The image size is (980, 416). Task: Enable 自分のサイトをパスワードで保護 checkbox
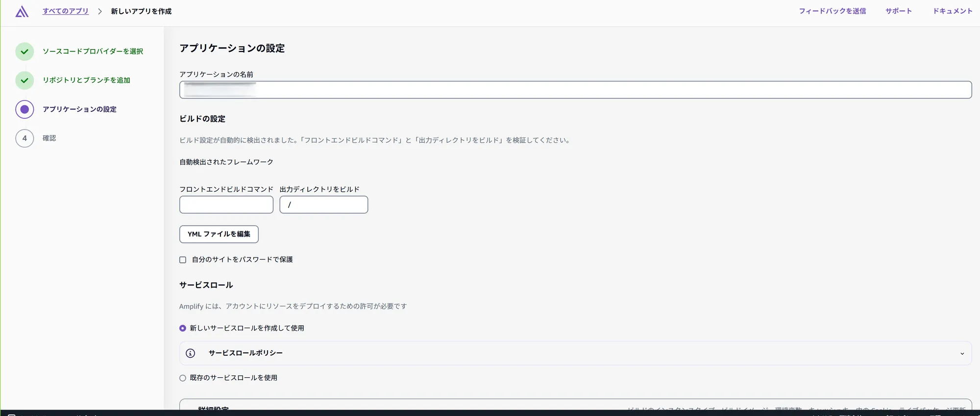coord(183,260)
